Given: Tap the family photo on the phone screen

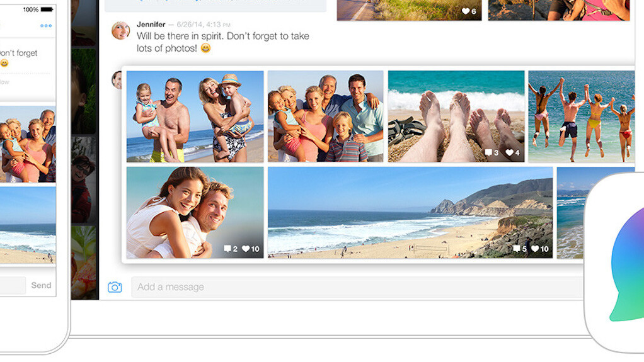Looking at the screenshot, I should tap(28, 145).
